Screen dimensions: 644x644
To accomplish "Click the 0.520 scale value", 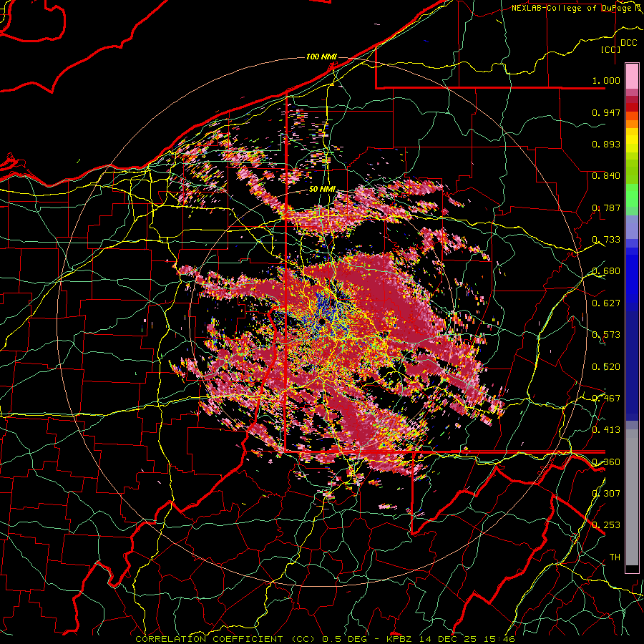I will click(x=606, y=366).
